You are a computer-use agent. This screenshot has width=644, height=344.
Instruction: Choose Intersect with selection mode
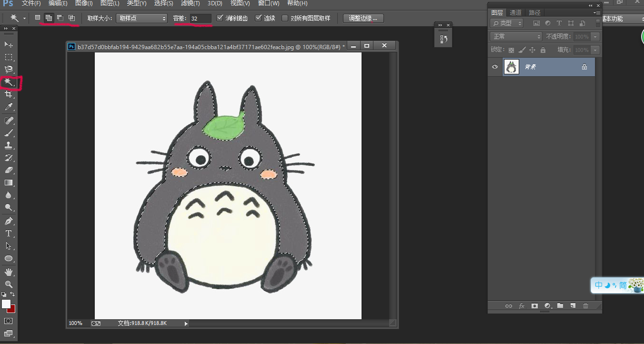[71, 18]
